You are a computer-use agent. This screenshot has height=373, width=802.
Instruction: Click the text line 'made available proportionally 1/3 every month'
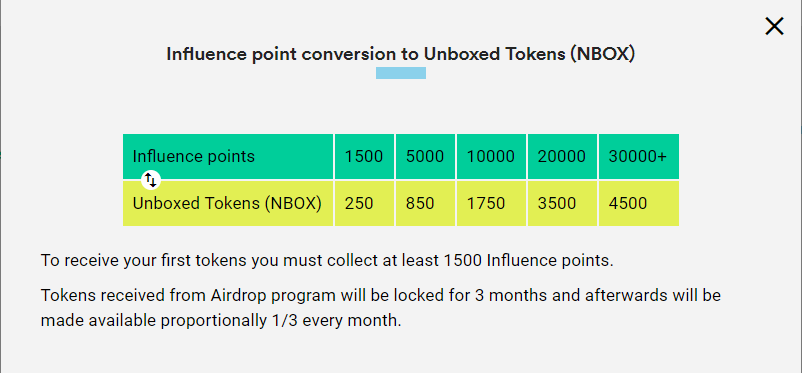coord(221,321)
